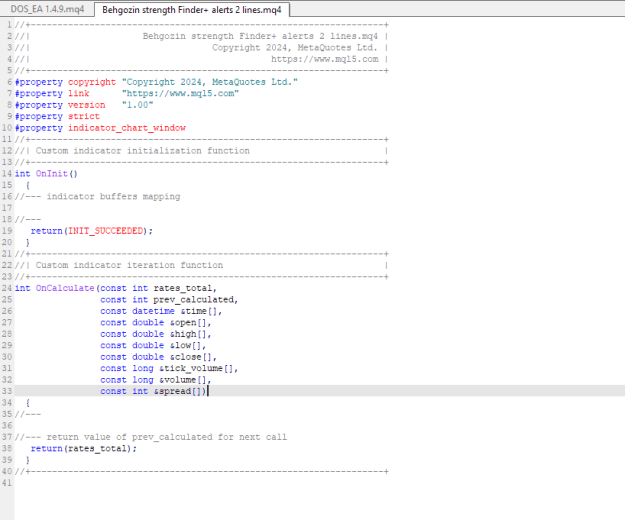Viewport: 625px width, 520px height.
Task: Click the &high[] parameter
Action: coord(188,334)
